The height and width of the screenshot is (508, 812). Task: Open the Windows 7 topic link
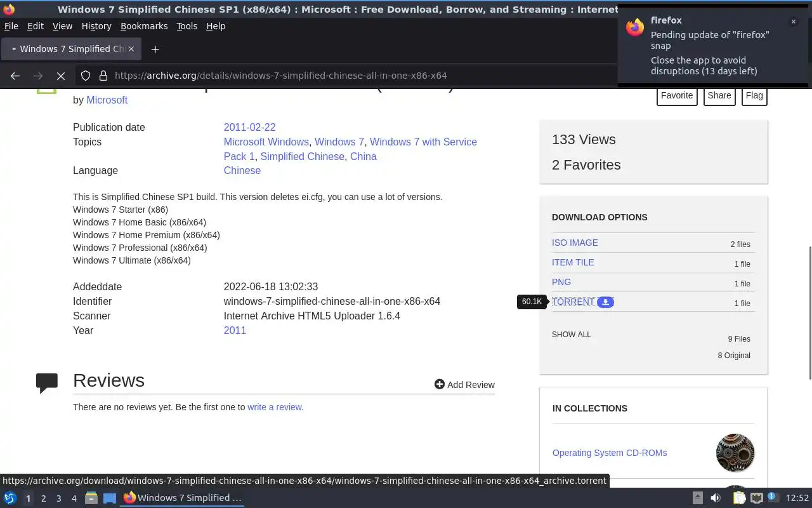[x=339, y=142]
